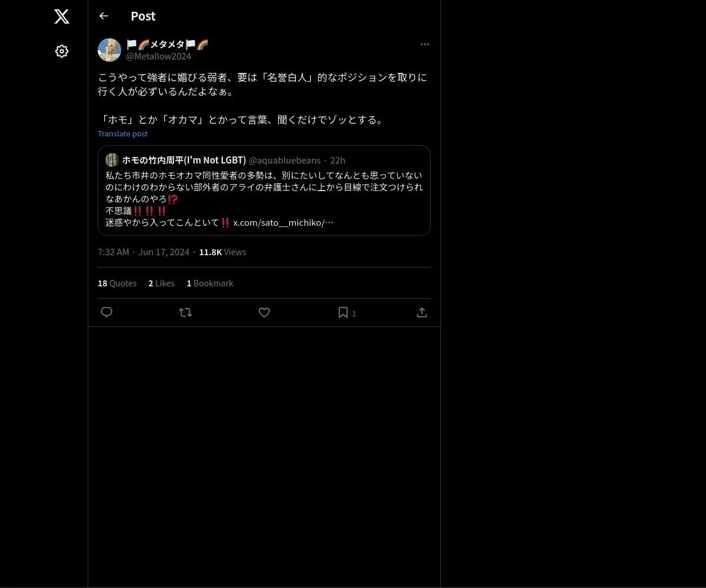The width and height of the screenshot is (706, 588).
Task: Click the repost arrows icon
Action: pyautogui.click(x=185, y=312)
